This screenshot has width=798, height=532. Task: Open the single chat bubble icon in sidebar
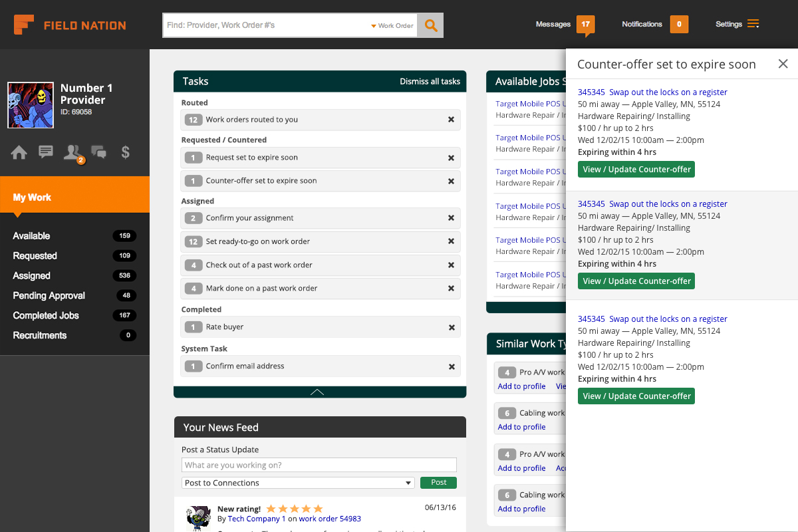pos(46,152)
